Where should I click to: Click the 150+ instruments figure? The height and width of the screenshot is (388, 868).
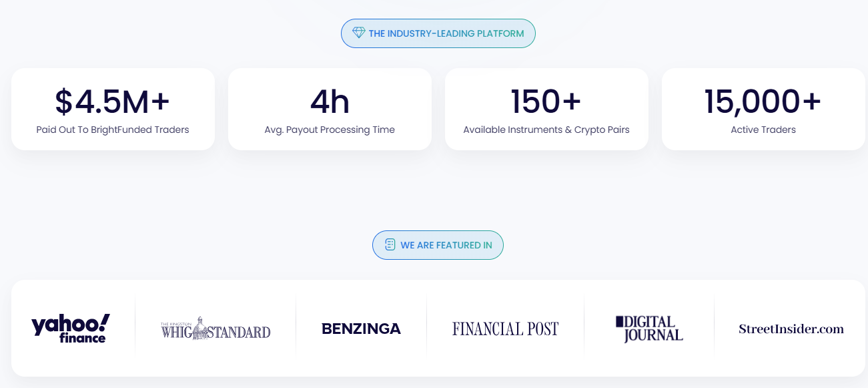pos(546,101)
